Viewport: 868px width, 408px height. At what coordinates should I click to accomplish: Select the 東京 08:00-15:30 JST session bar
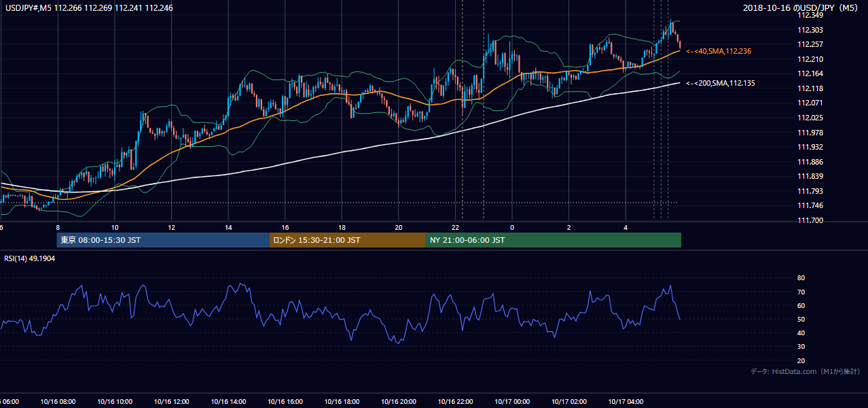coord(163,240)
